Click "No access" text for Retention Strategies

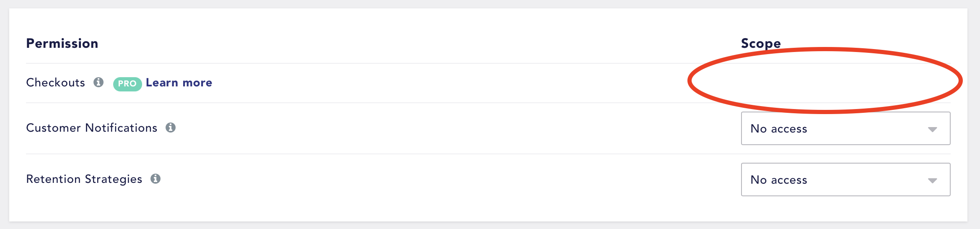tap(779, 180)
